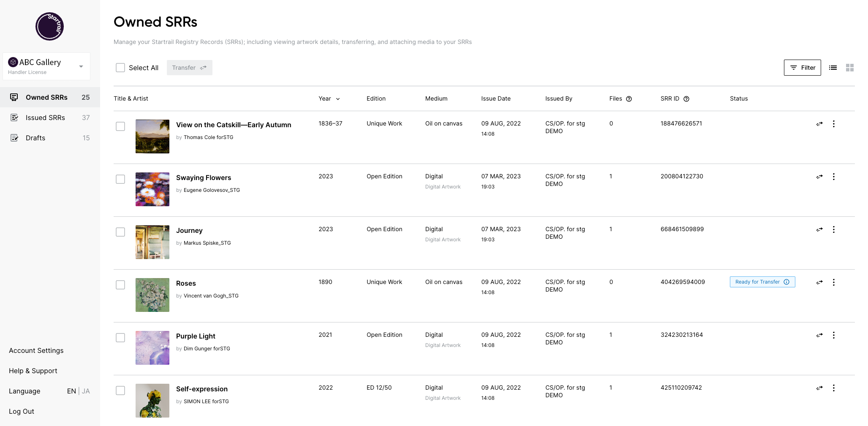Image resolution: width=868 pixels, height=426 pixels.
Task: Open the Owned SRRs section
Action: [x=50, y=97]
